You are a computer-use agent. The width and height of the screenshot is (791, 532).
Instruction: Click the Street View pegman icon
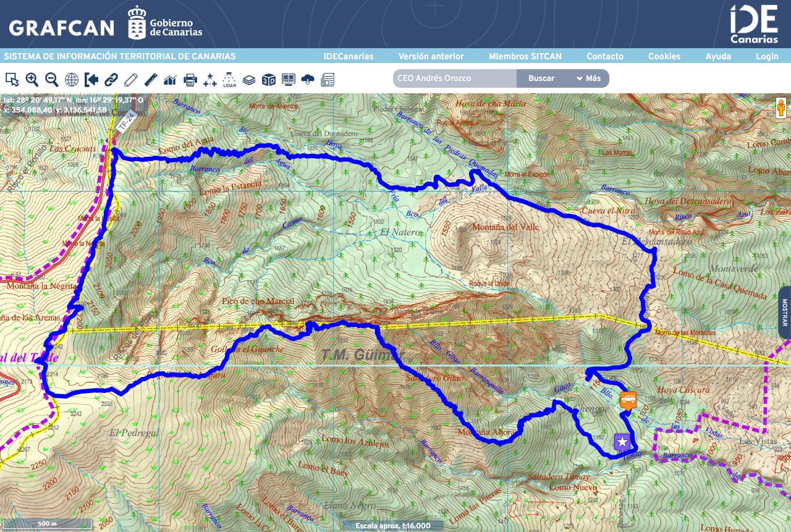(781, 108)
